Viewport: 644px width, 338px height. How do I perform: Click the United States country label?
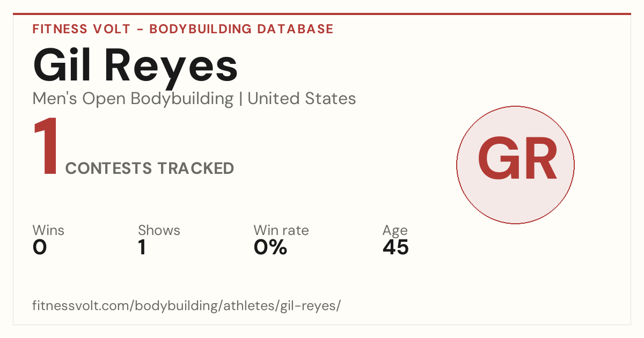click(302, 99)
